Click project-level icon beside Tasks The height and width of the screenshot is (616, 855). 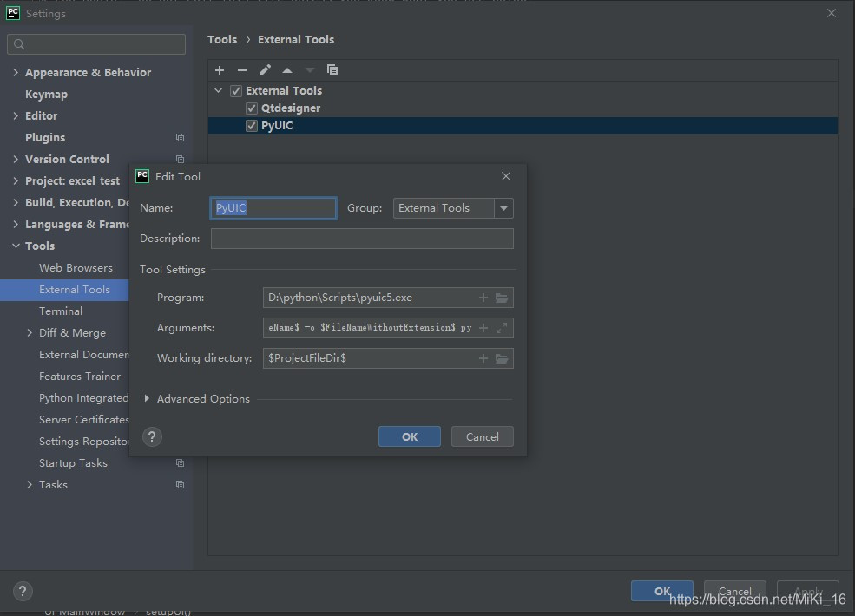pos(180,485)
